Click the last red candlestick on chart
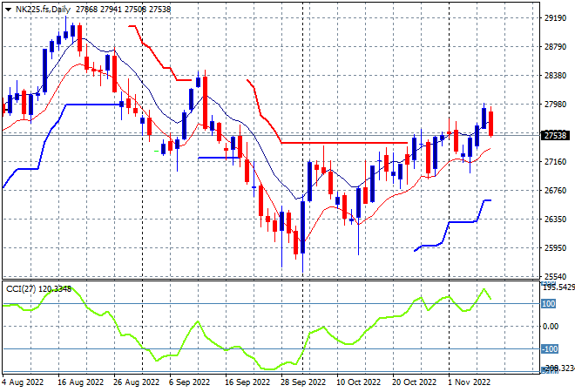The height and width of the screenshot is (392, 575). [490, 124]
